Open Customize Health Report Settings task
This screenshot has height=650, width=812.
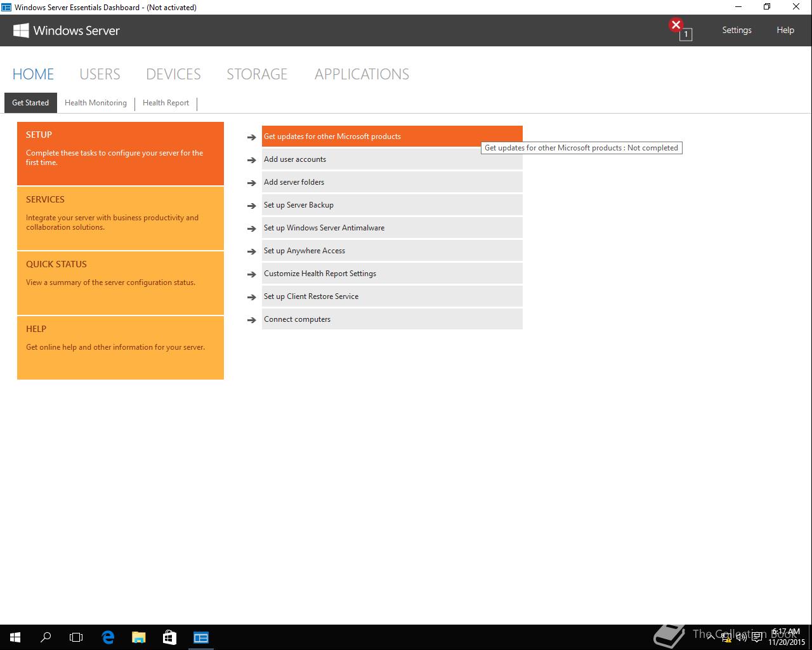[392, 274]
